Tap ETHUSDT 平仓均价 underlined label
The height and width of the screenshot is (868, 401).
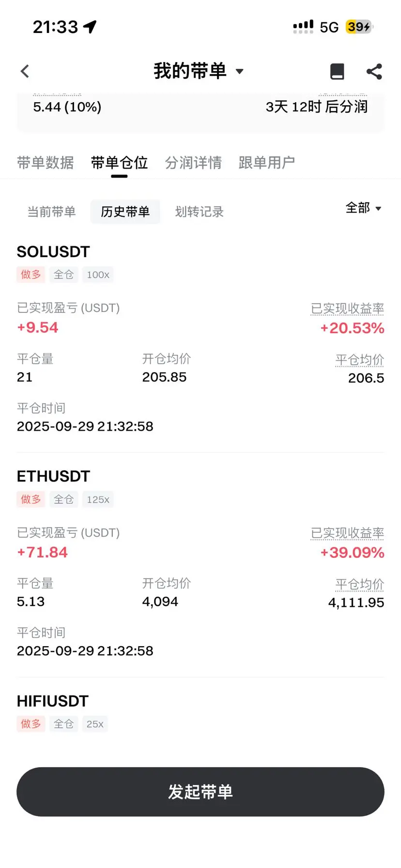pos(360,584)
